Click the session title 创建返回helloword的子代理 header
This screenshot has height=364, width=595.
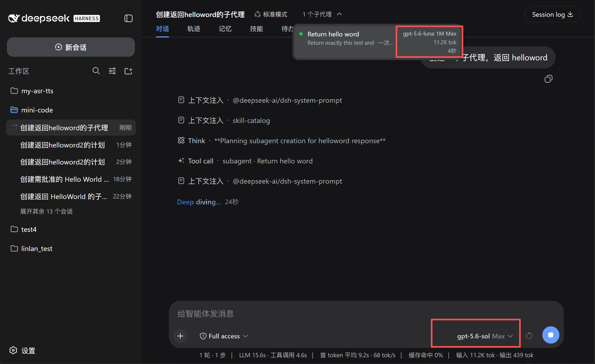click(200, 14)
